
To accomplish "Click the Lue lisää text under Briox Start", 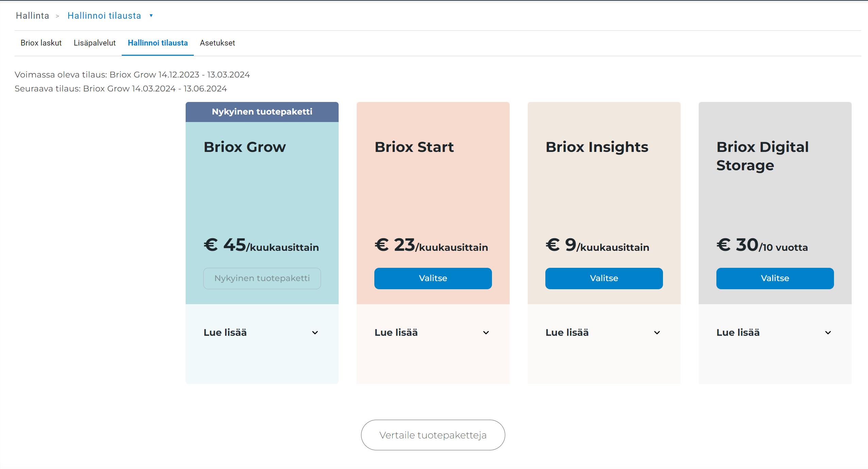I will point(396,332).
